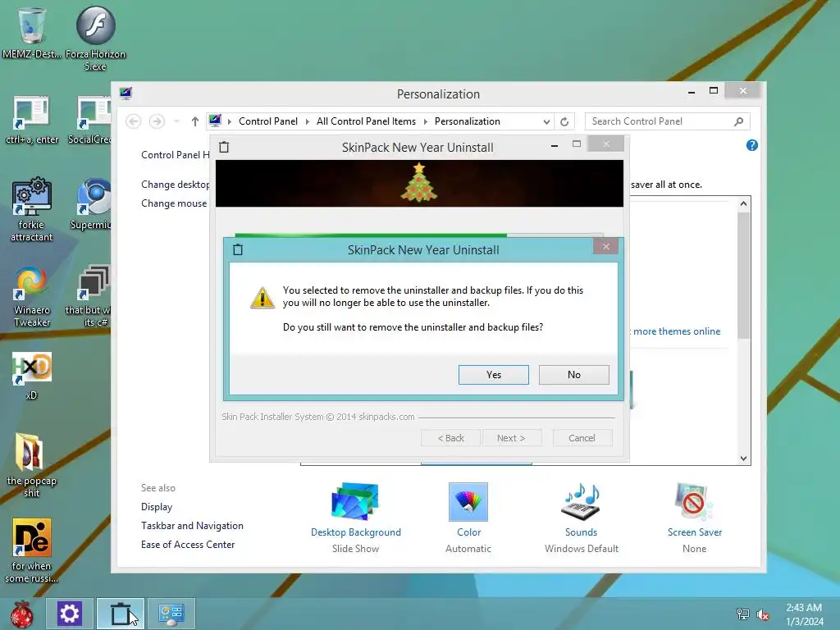Click the Search Control Panel field

pos(668,121)
